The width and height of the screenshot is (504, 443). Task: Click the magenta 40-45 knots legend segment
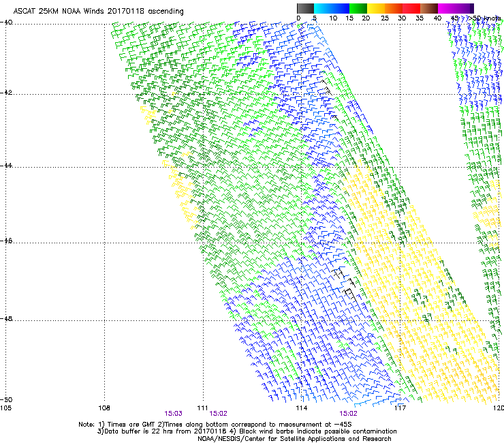447,8
